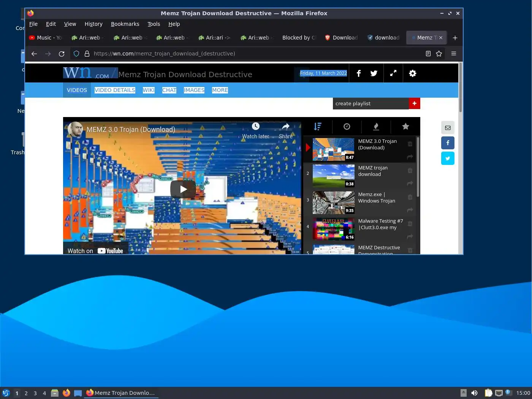532x399 pixels.
Task: Share page on Twitter in header
Action: click(x=374, y=73)
